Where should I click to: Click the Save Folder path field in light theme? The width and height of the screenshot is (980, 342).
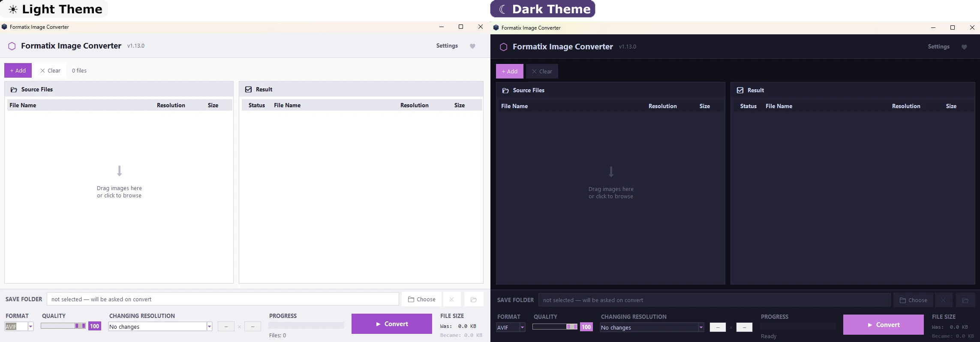(x=223, y=299)
